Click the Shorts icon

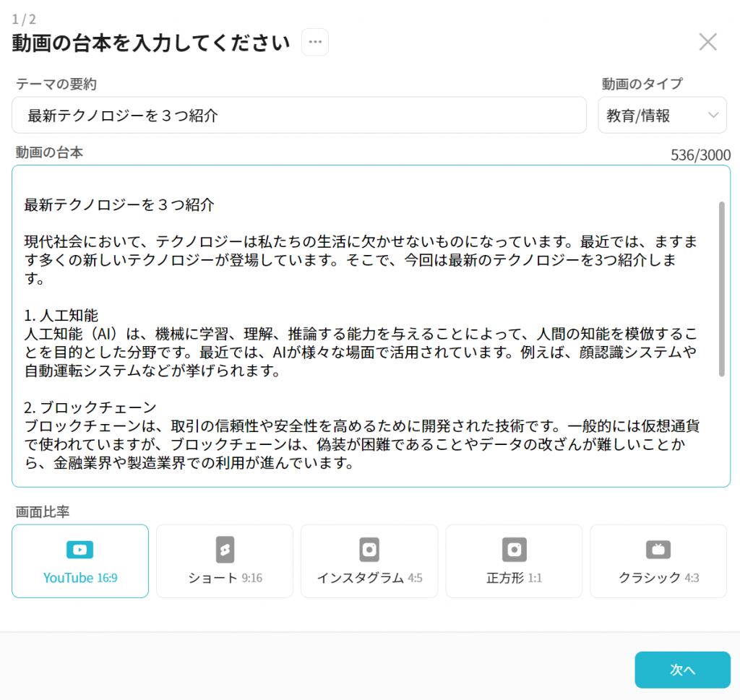pyautogui.click(x=225, y=550)
